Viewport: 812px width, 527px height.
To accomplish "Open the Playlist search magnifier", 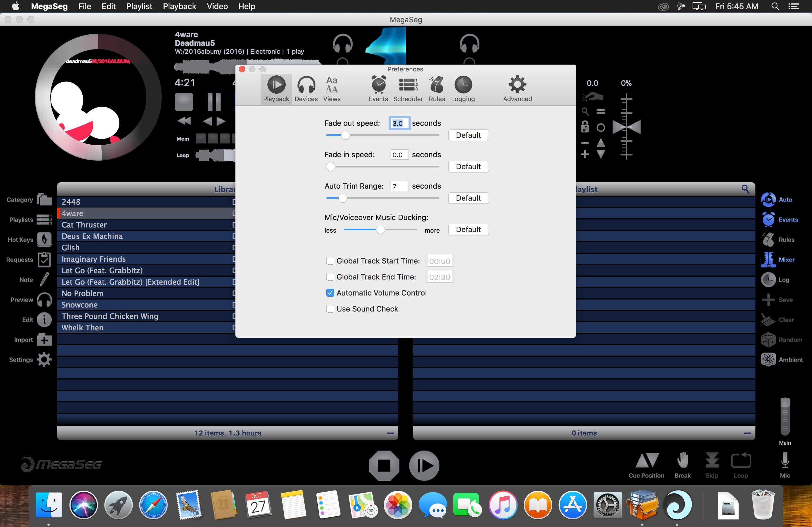I will coord(745,189).
